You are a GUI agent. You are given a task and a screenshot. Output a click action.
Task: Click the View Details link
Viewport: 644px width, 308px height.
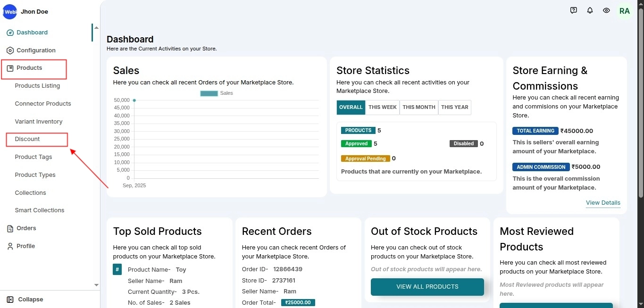pos(603,203)
